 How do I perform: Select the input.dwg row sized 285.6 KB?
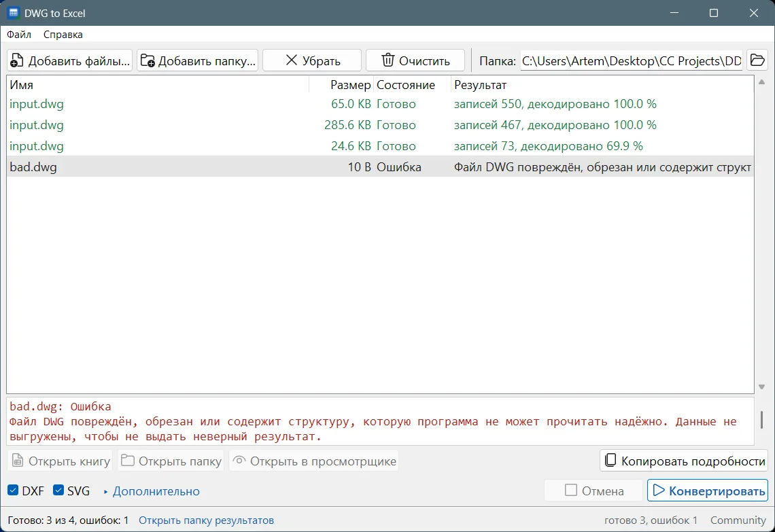pyautogui.click(x=380, y=125)
